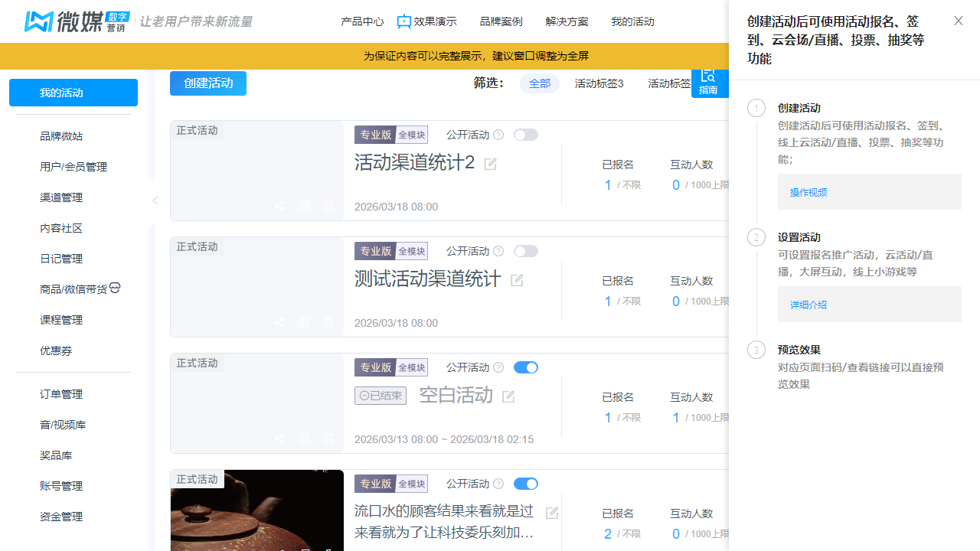Open the 操作视频 link in the guide panel

(808, 192)
